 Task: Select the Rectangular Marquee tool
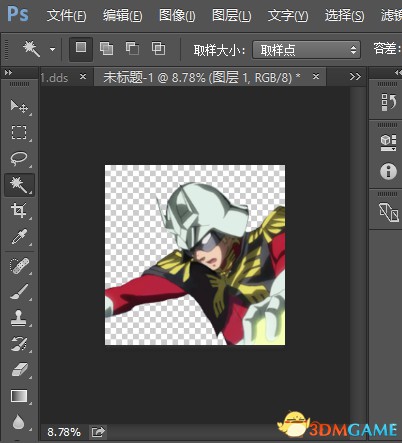(x=19, y=132)
